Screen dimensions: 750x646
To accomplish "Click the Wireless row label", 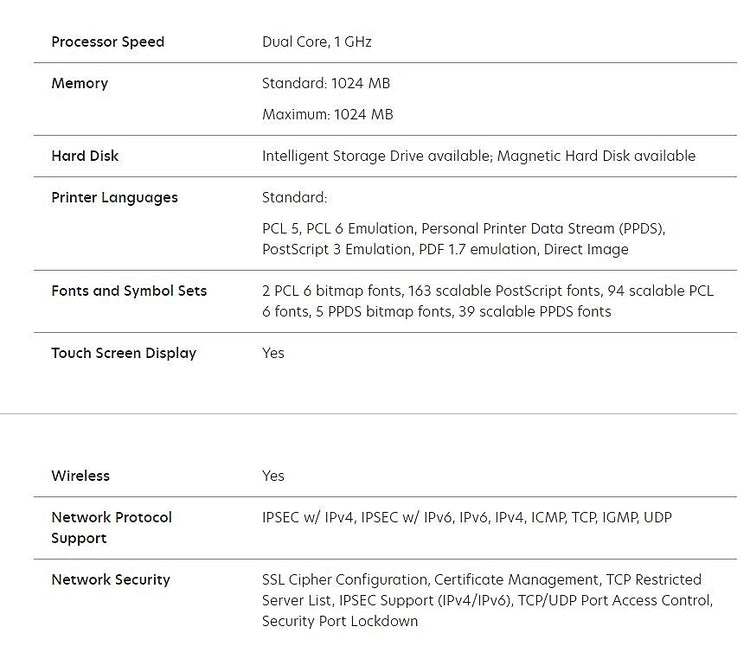I will tap(80, 476).
